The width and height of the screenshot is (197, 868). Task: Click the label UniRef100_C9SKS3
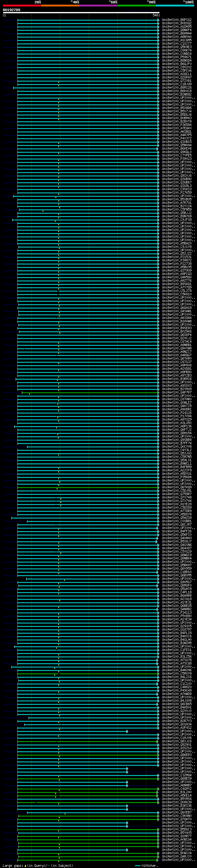[x=177, y=189]
